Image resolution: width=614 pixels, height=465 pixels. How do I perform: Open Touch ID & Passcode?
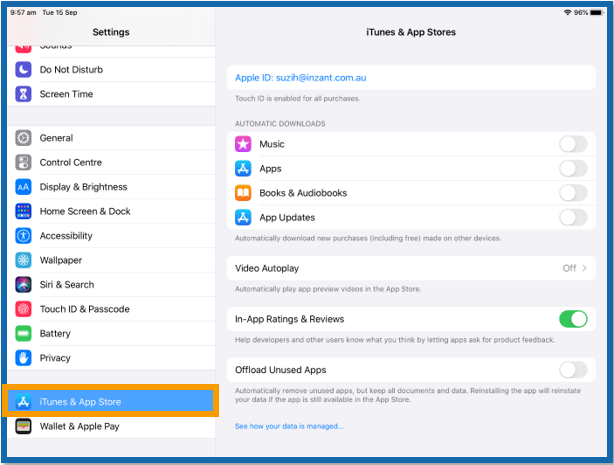(112, 309)
